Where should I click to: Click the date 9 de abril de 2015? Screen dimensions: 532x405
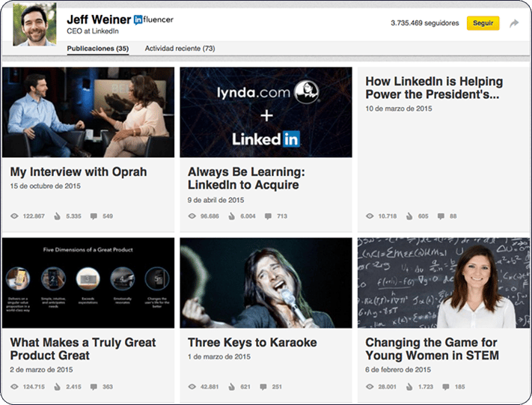215,200
